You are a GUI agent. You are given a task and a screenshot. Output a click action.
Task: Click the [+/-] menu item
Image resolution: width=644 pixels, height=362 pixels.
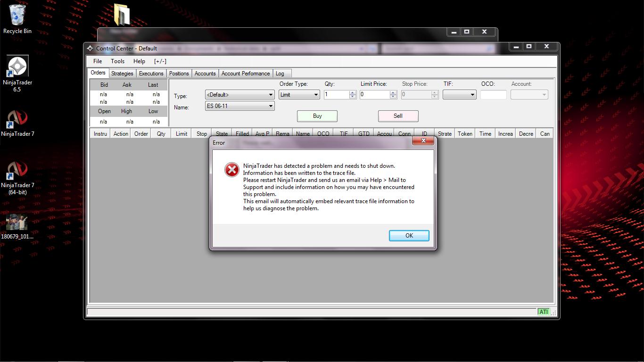tap(160, 61)
